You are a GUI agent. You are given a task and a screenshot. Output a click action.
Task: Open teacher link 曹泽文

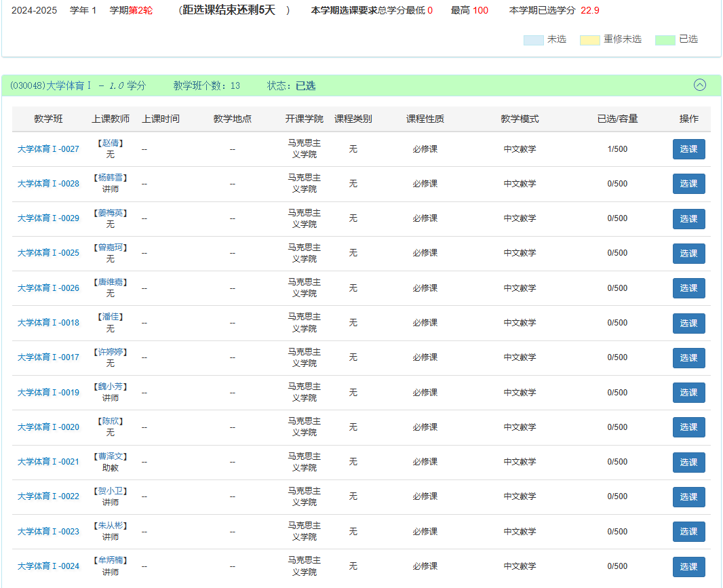point(110,456)
